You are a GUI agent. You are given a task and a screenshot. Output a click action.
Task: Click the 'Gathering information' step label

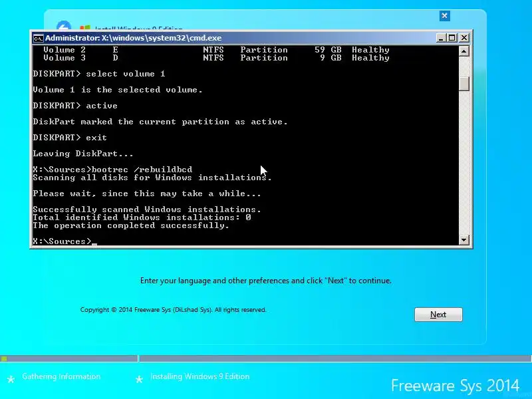[x=61, y=376]
